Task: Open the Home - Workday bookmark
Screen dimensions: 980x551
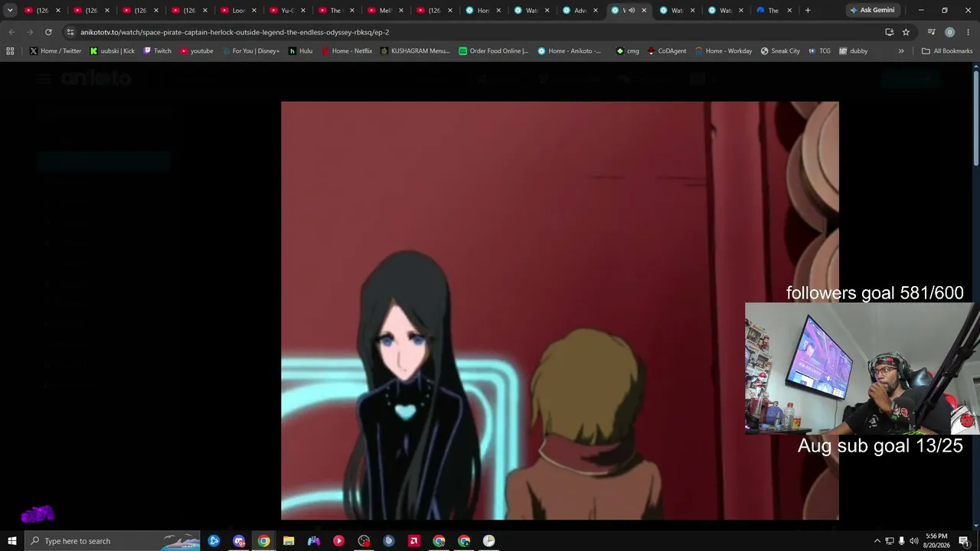Action: click(x=724, y=51)
